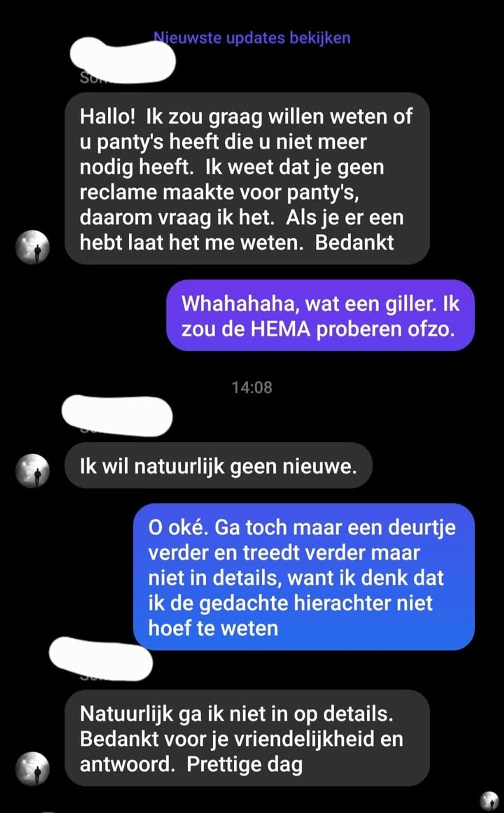Viewport: 504px width, 813px height.
Task: Select the purple "Whahahaha, wat een giller" bubble
Action: point(320,315)
